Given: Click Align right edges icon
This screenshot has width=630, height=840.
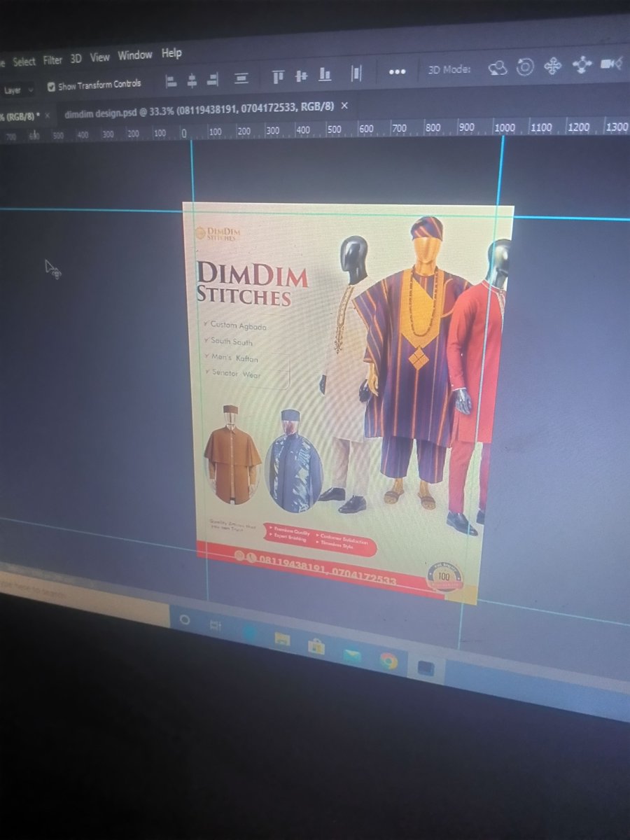Looking at the screenshot, I should pos(213,80).
